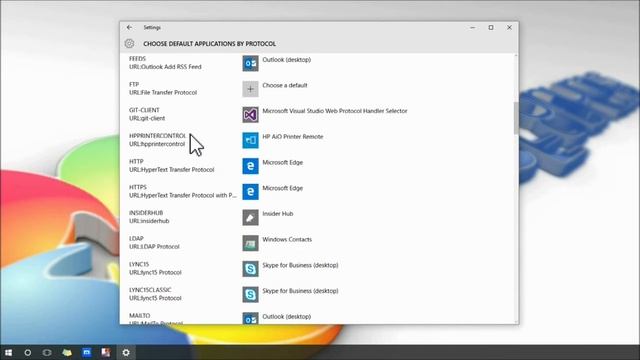Change Skype for Business for LYNC15CLASSIC
The height and width of the screenshot is (360, 640).
coord(300,291)
